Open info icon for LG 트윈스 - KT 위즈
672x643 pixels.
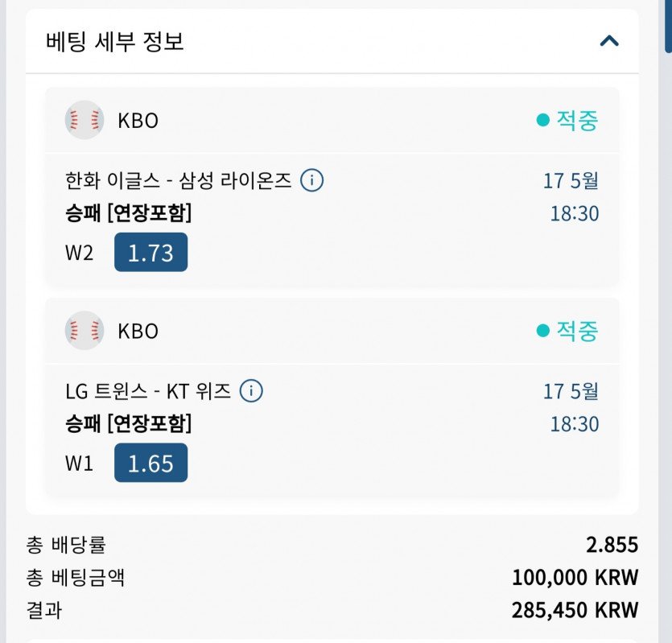click(x=252, y=391)
